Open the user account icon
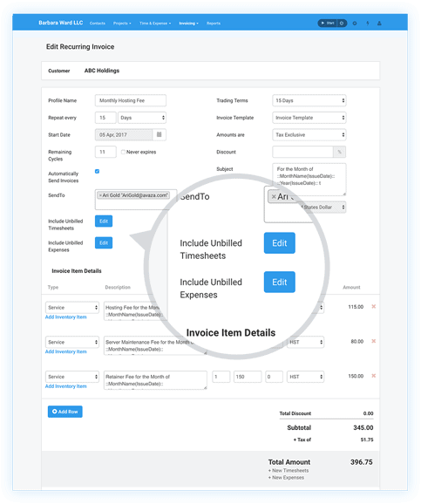The height and width of the screenshot is (504, 421). point(379,24)
